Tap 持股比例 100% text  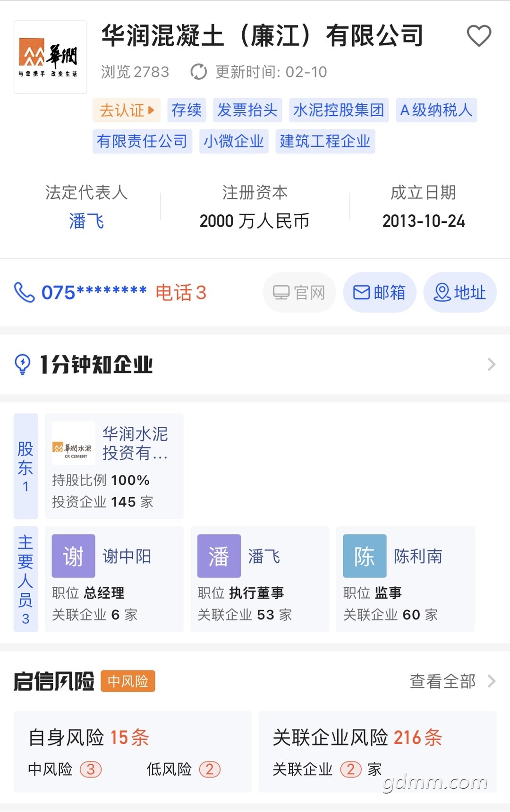[101, 480]
